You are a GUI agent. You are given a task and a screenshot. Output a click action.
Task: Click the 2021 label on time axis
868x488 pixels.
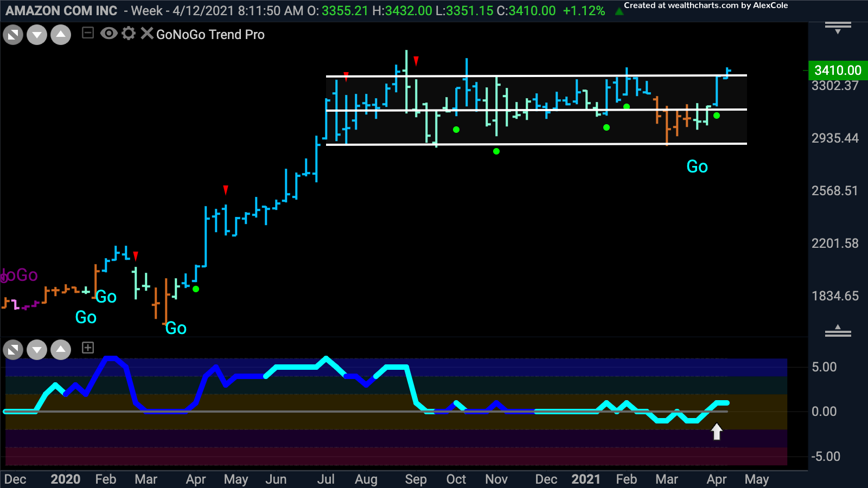tap(586, 479)
